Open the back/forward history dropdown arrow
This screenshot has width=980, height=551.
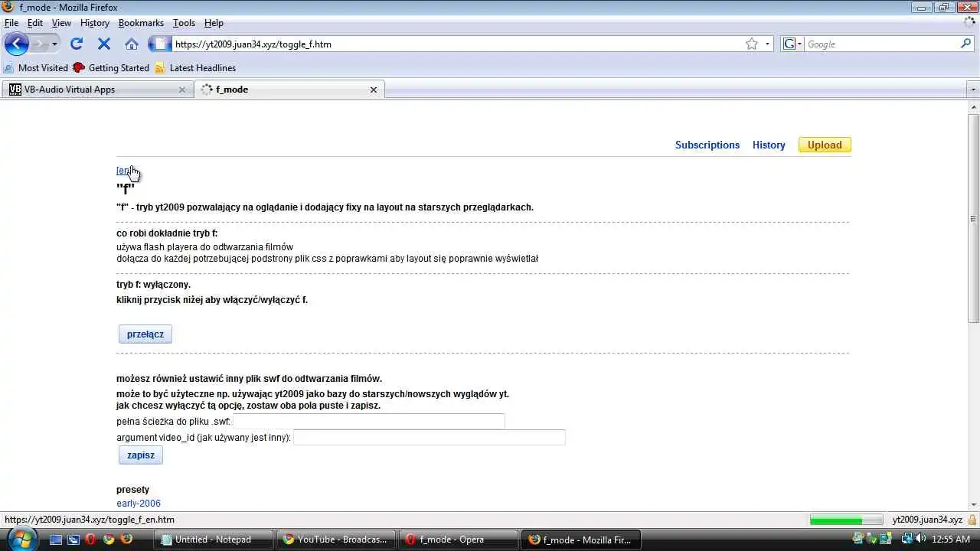point(54,44)
